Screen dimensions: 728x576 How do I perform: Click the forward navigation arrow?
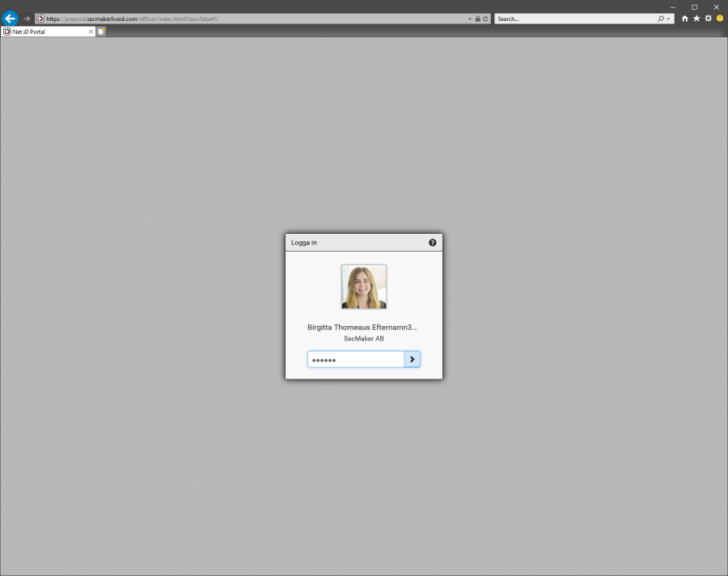coord(27,19)
